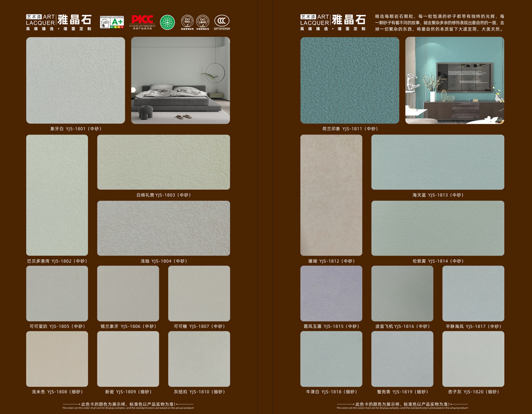Click the label text 锡兰象牙 YJS-1806
The width and height of the screenshot is (532, 414).
120,326
